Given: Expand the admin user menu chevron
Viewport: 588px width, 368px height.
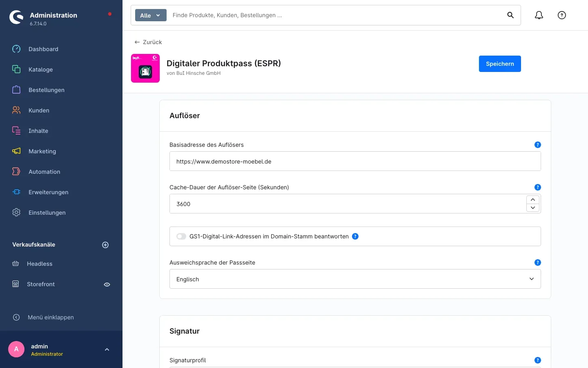Looking at the screenshot, I should 107,350.
